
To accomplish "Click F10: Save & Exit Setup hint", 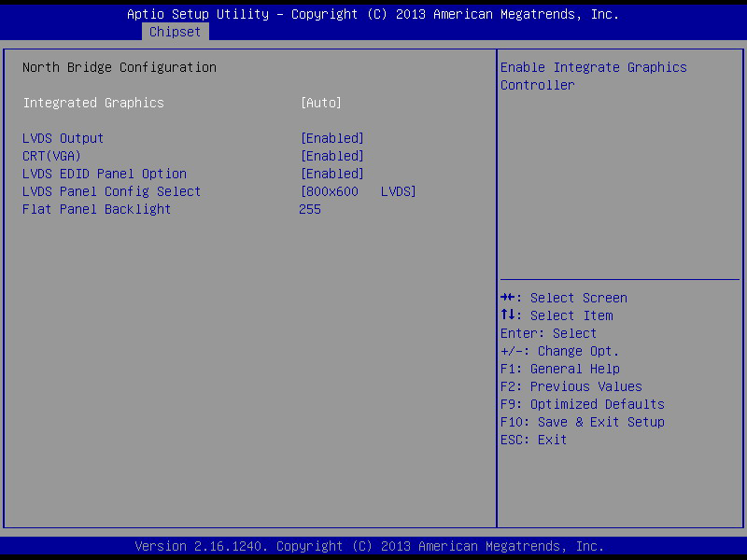I will pyautogui.click(x=582, y=422).
